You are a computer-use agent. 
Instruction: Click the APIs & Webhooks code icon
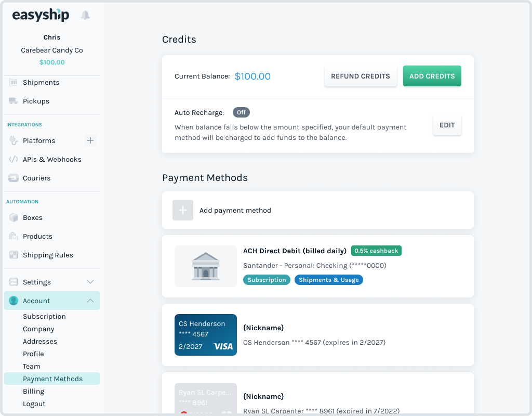click(x=14, y=159)
